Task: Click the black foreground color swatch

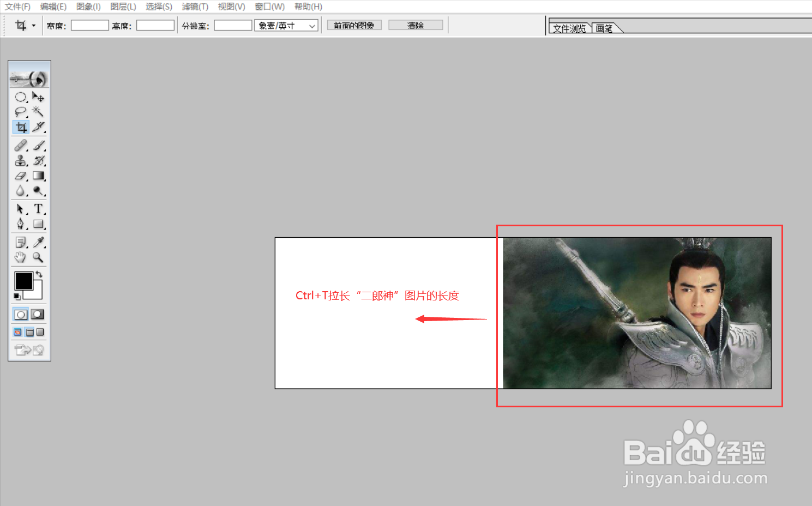Action: 23,281
